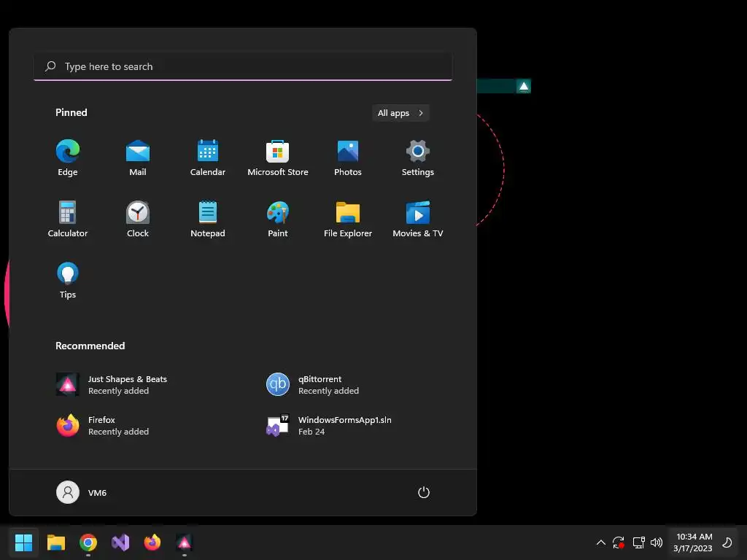Viewport: 747px width, 560px height.
Task: Open Settings gear in pinned apps
Action: [418, 157]
